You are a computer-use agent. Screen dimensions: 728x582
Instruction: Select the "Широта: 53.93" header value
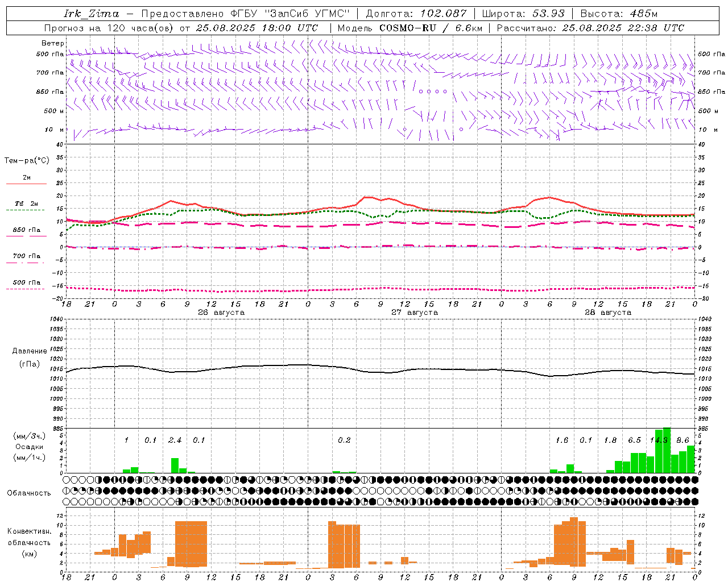click(523, 14)
